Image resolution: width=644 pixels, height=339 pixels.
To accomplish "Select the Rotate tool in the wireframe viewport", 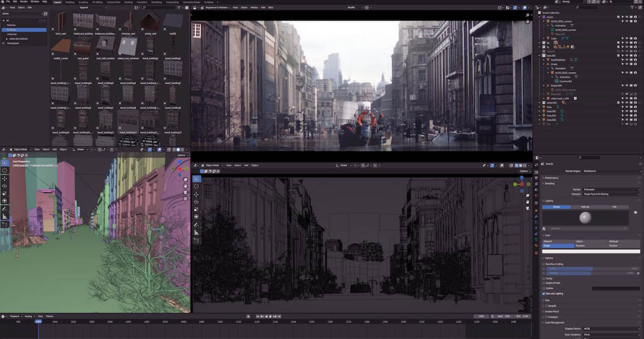I will pyautogui.click(x=196, y=202).
